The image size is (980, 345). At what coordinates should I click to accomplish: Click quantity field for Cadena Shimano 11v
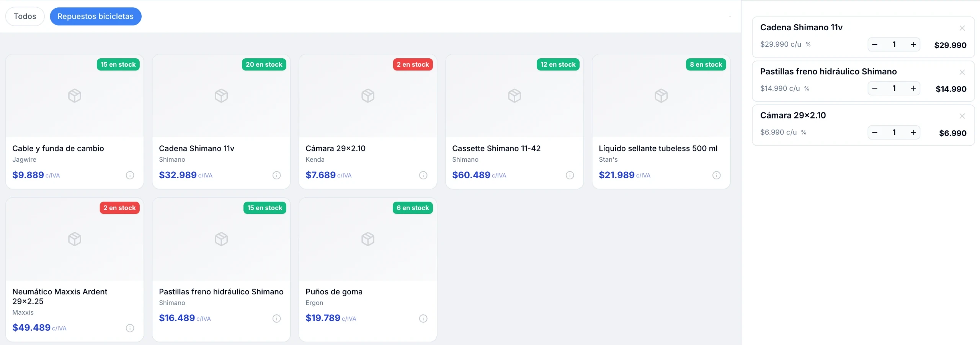click(x=894, y=44)
